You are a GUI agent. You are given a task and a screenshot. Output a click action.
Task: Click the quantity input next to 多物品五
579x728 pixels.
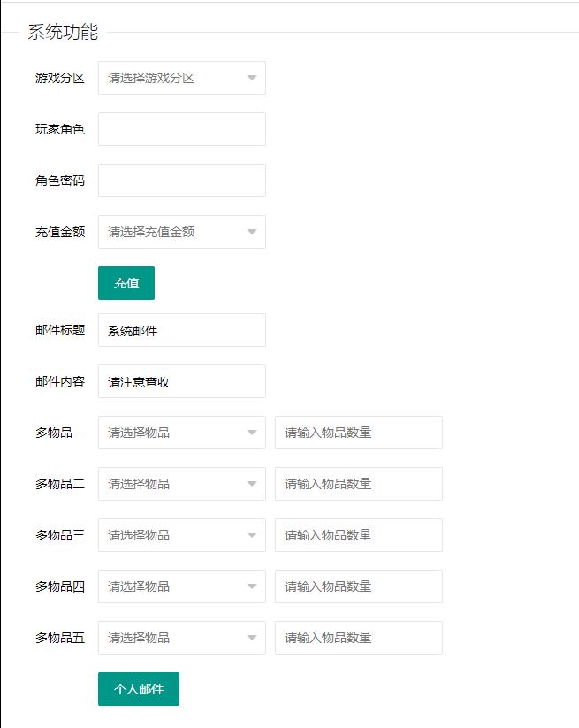357,638
